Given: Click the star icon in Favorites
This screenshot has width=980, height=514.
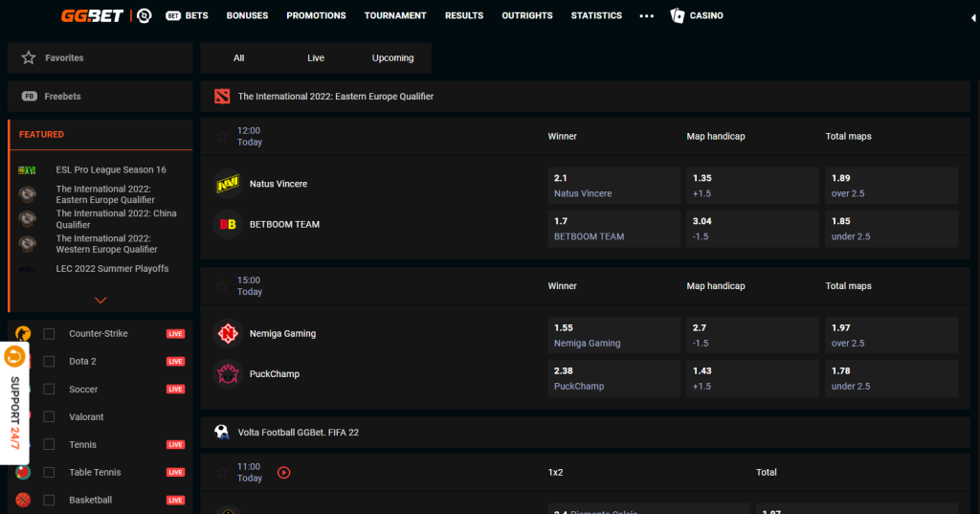Looking at the screenshot, I should [x=28, y=58].
